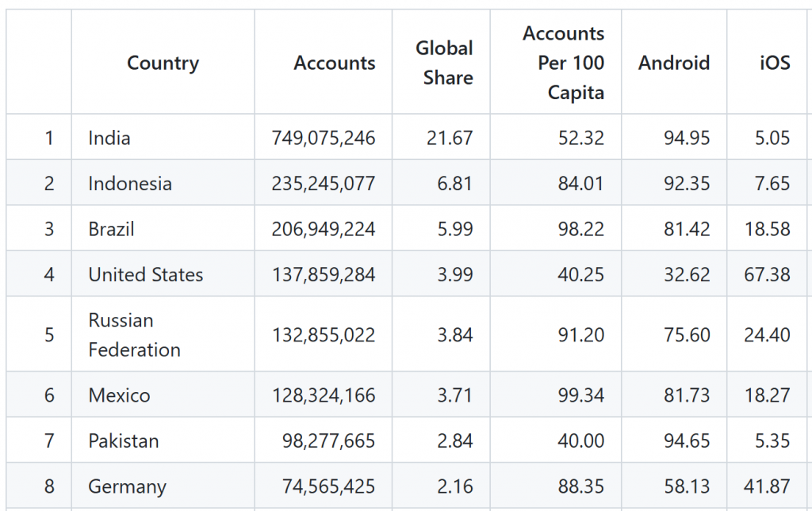Click the Country column header
The width and height of the screenshot is (812, 511).
[x=163, y=63]
